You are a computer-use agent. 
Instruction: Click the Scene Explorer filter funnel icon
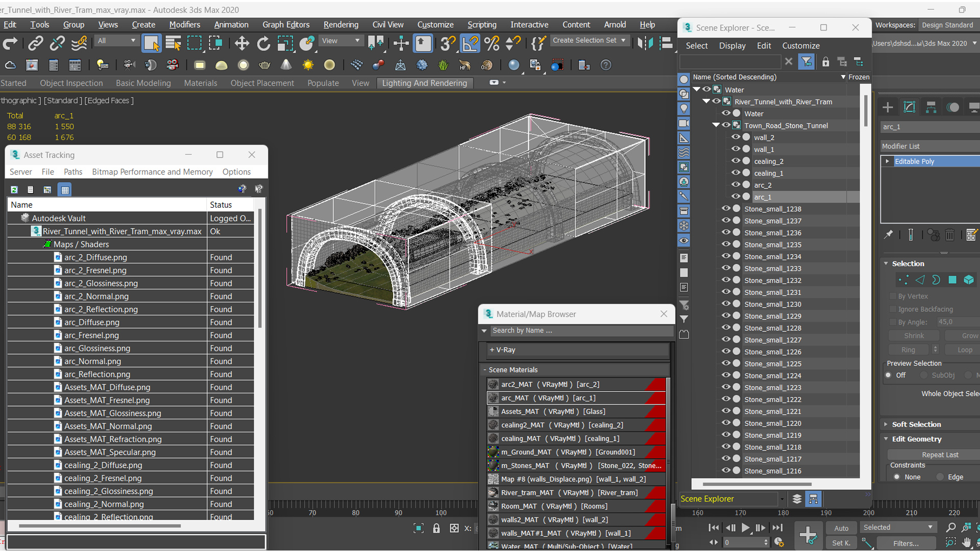pyautogui.click(x=806, y=62)
